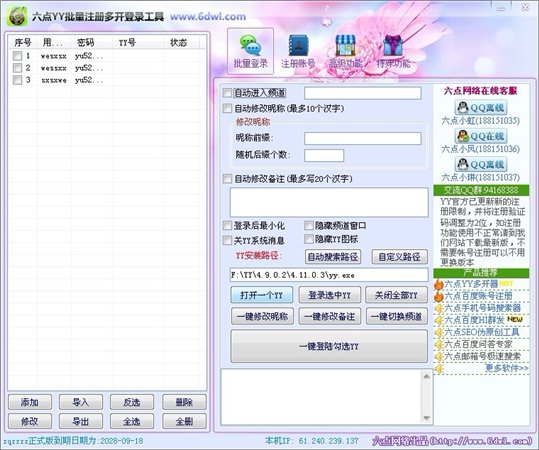Screen dimensions: 539x450
Task: Click 一键修改备注 button
Action: point(330,316)
